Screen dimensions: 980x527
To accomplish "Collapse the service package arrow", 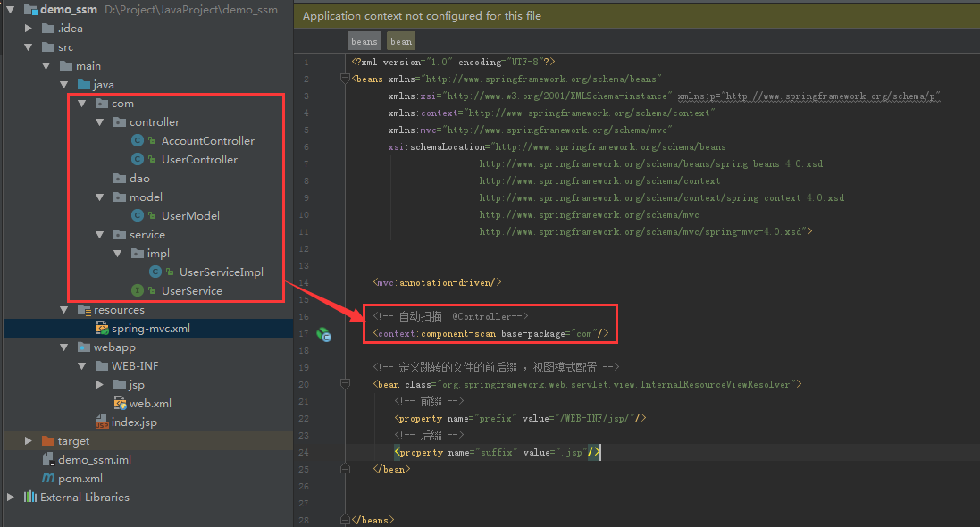I will coord(99,234).
